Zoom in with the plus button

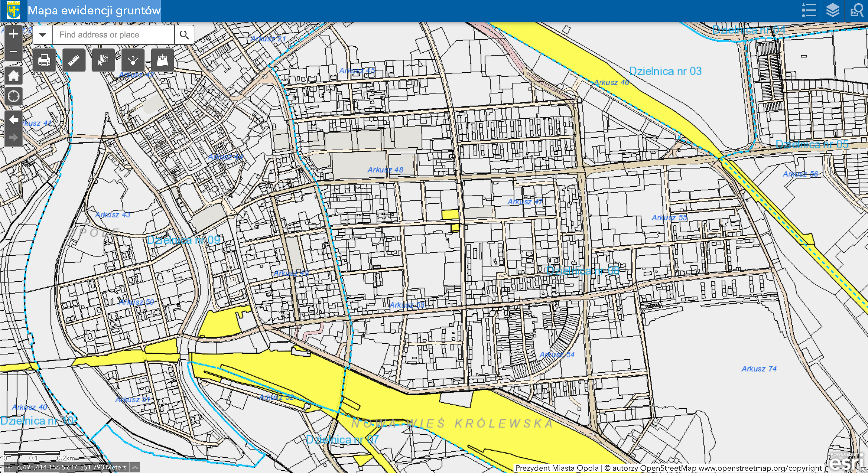coord(14,34)
